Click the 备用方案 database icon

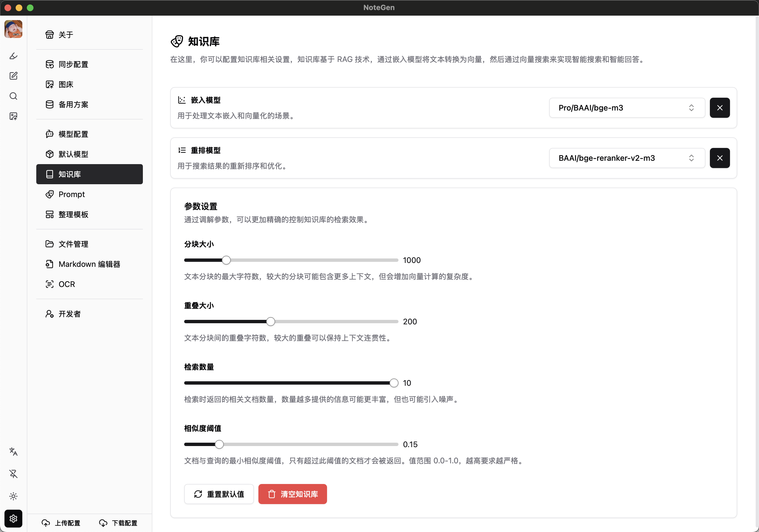(x=50, y=104)
